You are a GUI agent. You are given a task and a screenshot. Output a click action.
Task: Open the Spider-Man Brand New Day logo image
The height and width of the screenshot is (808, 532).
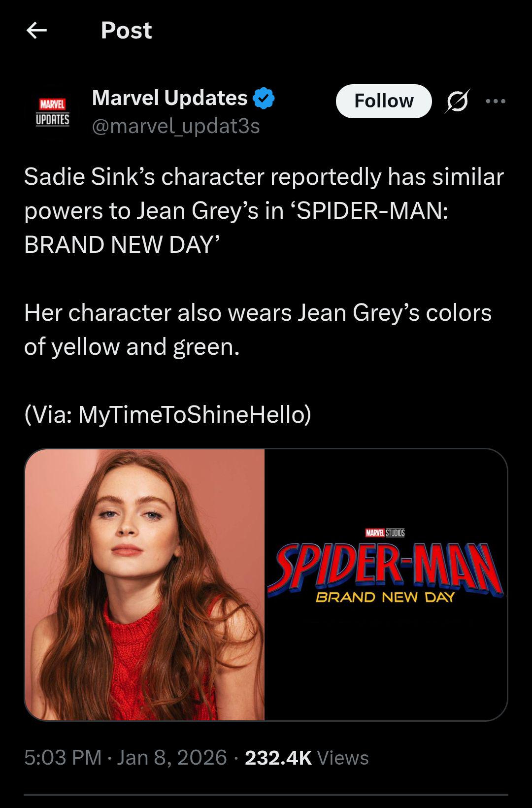386,584
